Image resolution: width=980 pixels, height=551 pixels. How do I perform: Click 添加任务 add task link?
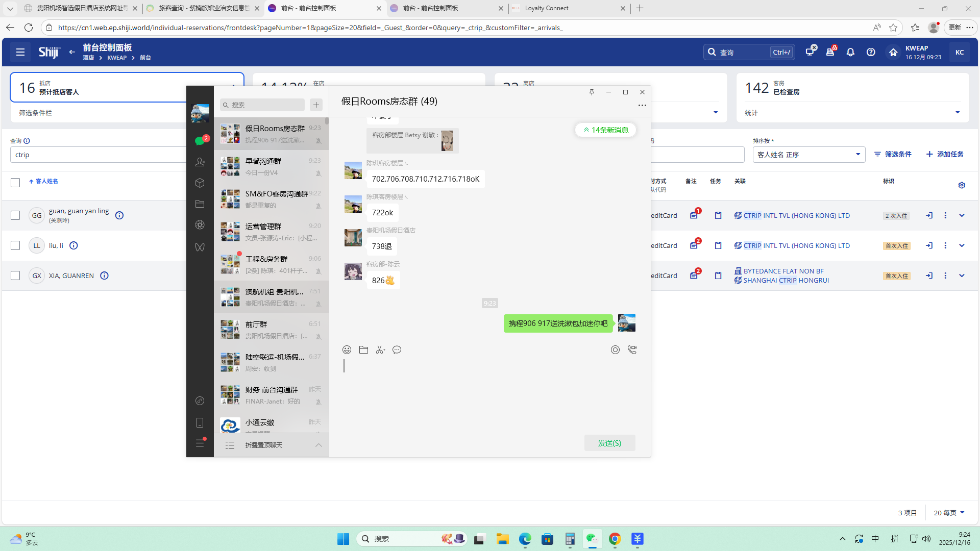(945, 154)
